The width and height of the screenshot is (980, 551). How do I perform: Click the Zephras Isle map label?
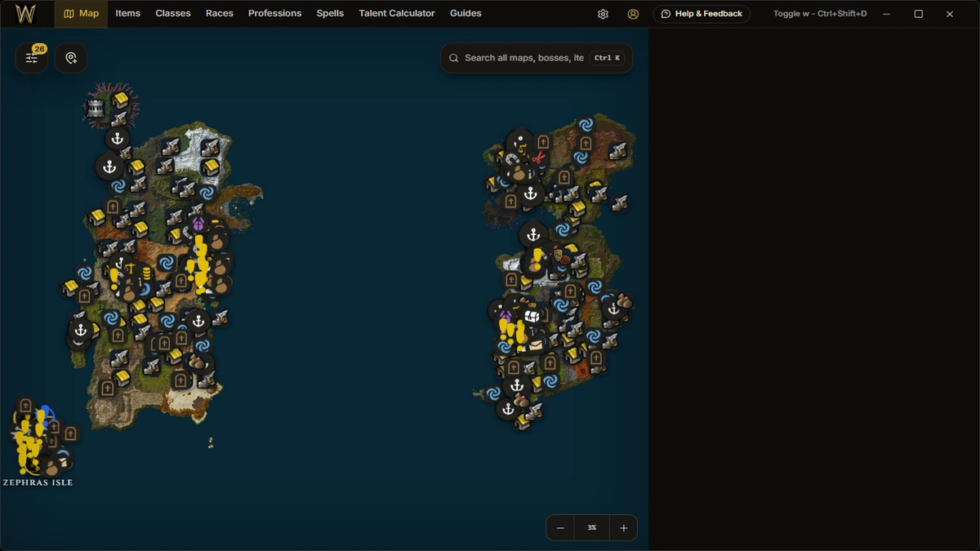pyautogui.click(x=38, y=482)
